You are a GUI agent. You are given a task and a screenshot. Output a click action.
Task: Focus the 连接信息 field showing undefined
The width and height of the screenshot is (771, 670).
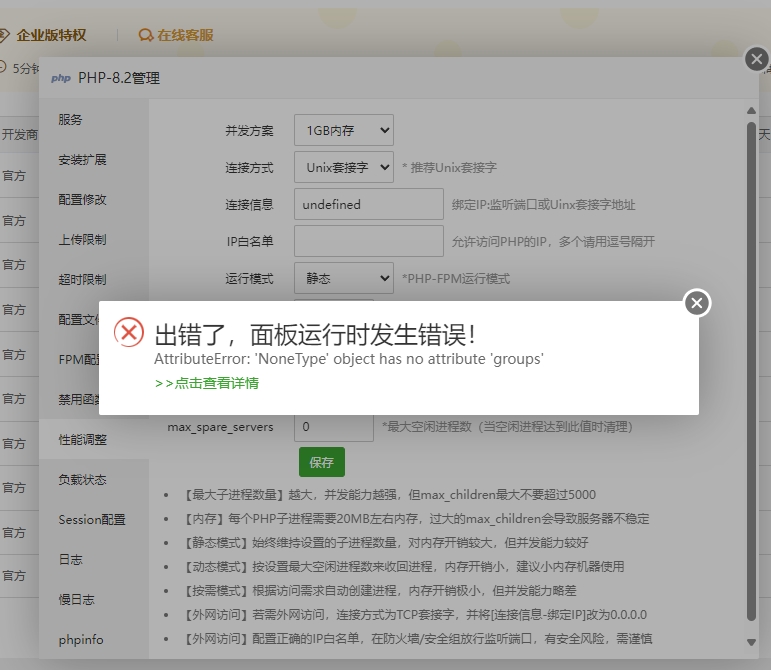(369, 204)
